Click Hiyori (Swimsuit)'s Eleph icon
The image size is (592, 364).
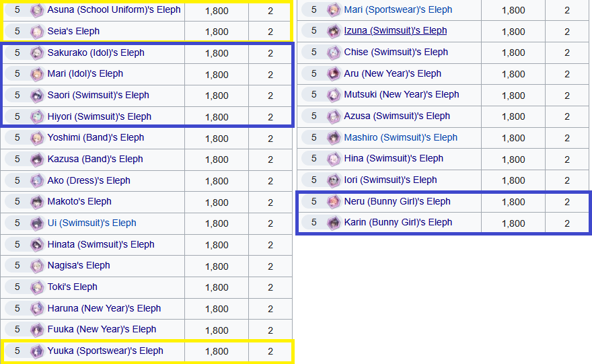click(37, 117)
